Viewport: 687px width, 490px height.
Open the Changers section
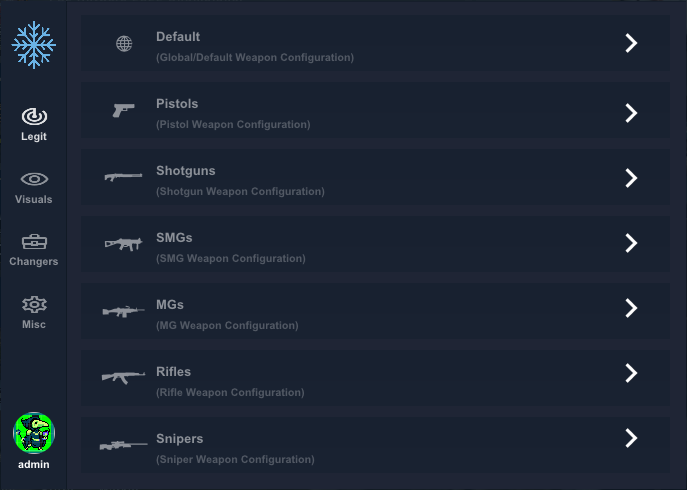coord(34,250)
